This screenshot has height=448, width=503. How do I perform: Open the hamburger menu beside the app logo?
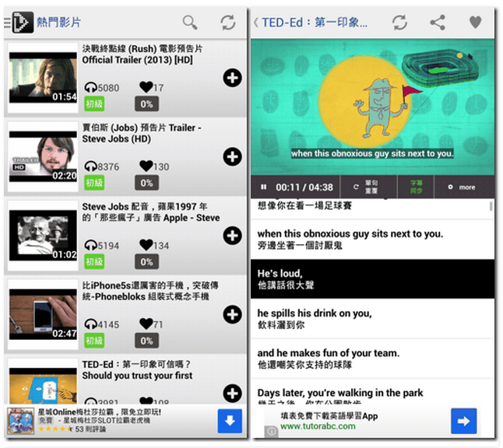coord(7,23)
